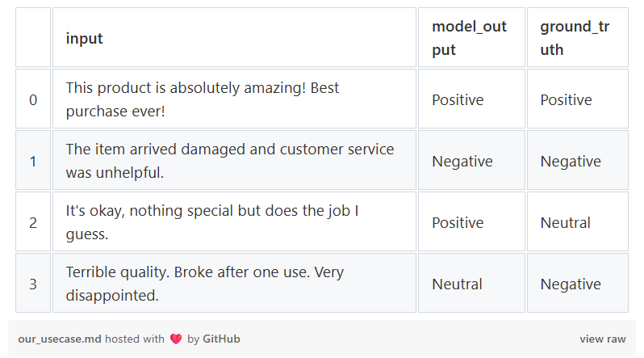This screenshot has width=644, height=358.
Task: Click the 'item arrived damaged' review cell
Action: pos(229,161)
